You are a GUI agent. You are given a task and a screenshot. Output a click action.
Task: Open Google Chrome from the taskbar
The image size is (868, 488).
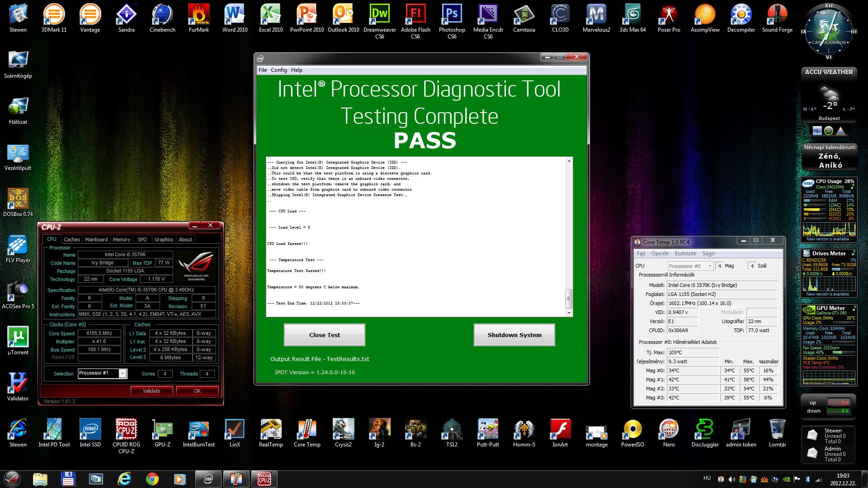[x=152, y=479]
